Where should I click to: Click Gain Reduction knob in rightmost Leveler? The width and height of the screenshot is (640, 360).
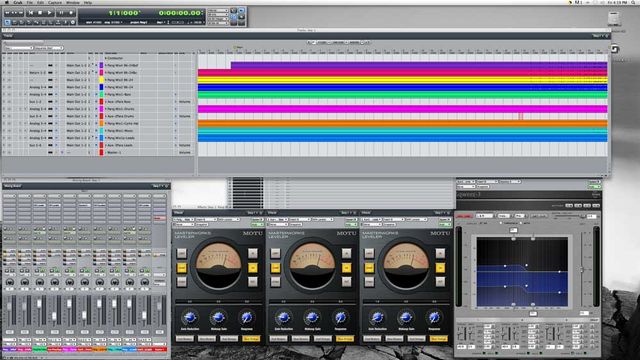[x=377, y=317]
